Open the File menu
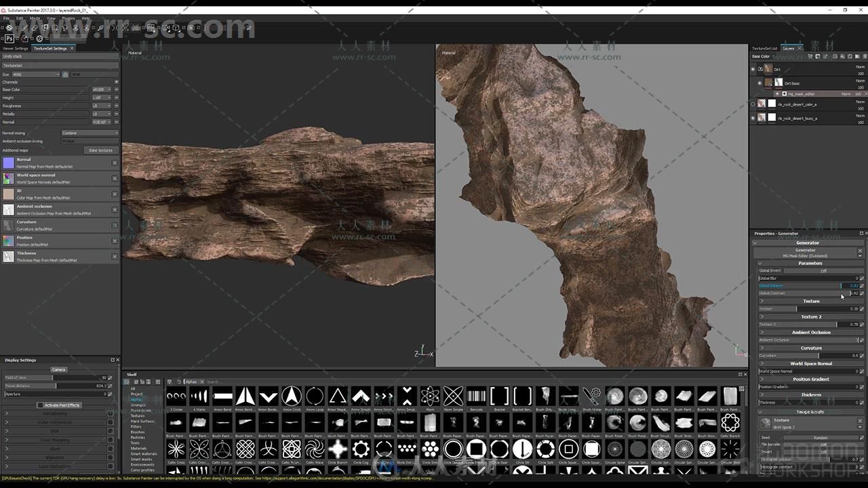868x488 pixels. pyautogui.click(x=6, y=18)
